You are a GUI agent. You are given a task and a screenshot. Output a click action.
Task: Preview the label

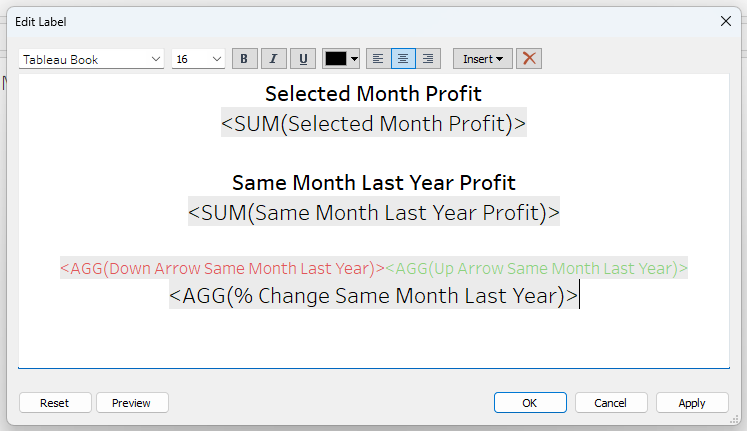[132, 403]
